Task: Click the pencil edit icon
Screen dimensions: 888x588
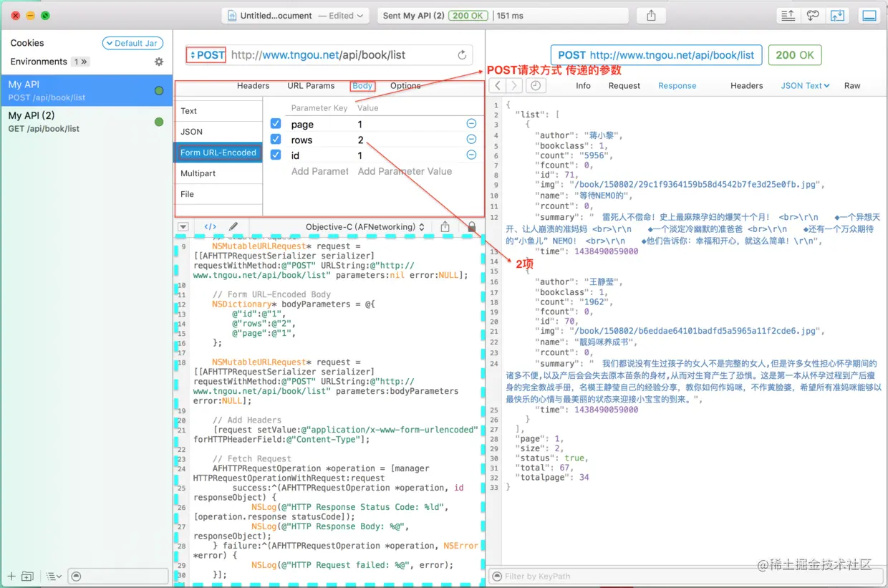Action: (233, 226)
